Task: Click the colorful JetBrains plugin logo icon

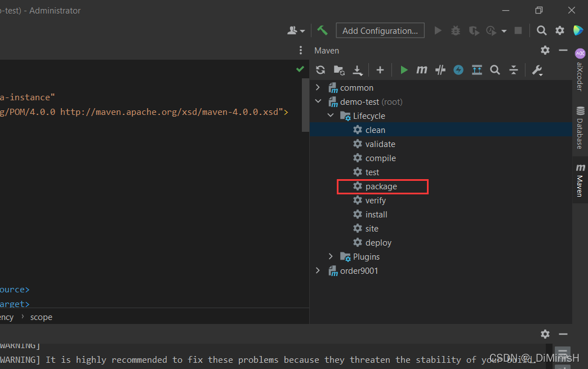Action: (x=578, y=30)
